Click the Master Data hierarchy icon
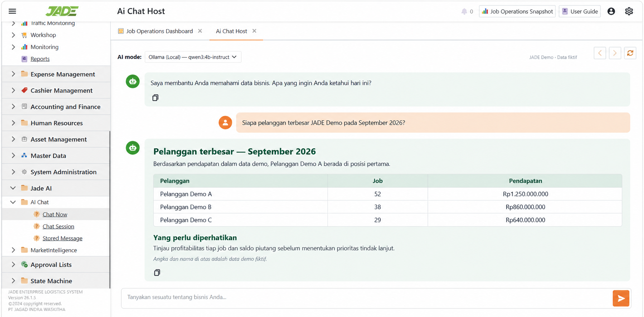The image size is (644, 317). [x=24, y=156]
